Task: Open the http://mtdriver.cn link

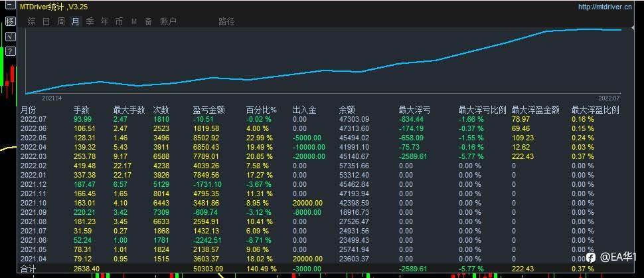Action: click(605, 7)
